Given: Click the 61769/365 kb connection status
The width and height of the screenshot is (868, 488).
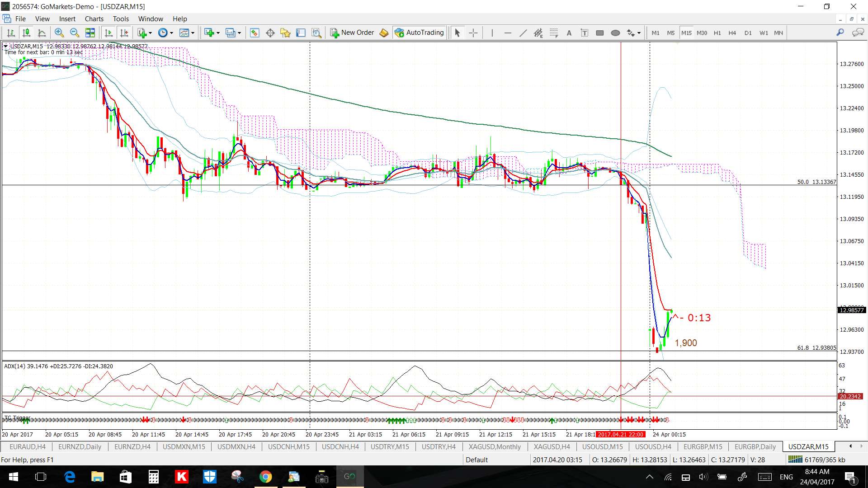Looking at the screenshot, I should (816, 460).
